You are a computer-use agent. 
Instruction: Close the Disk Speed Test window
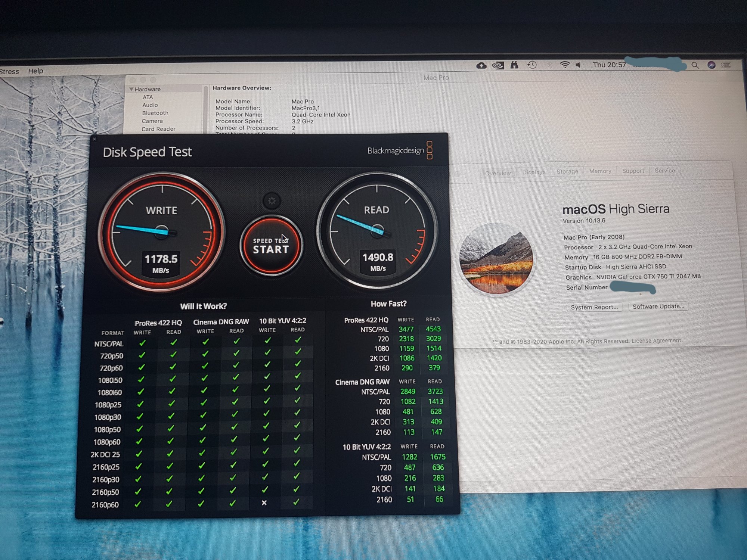[94, 139]
